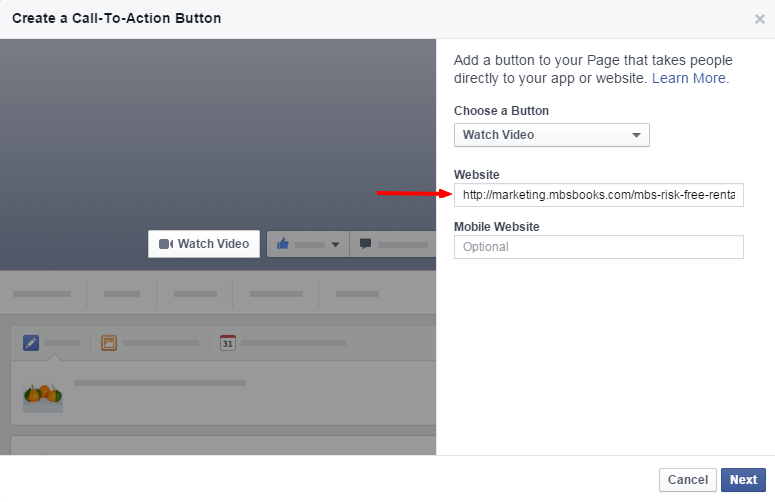Click the Website URL input field
The image size is (775, 502).
coord(598,195)
